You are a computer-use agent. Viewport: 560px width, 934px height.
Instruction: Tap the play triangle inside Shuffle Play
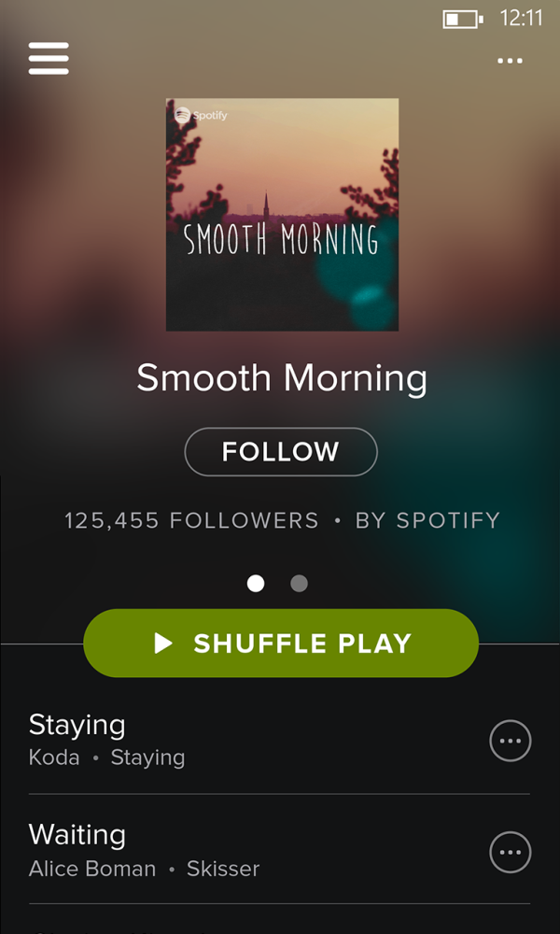(163, 644)
